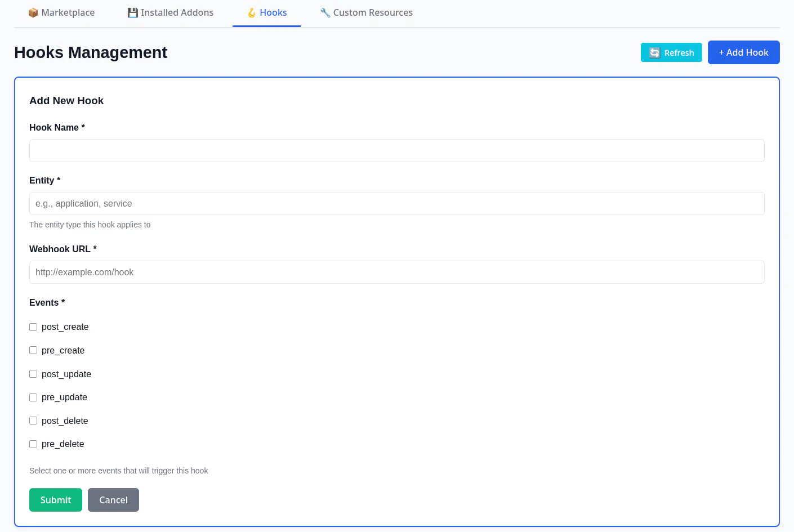
Task: Select the Webhook URL input box
Action: click(396, 272)
